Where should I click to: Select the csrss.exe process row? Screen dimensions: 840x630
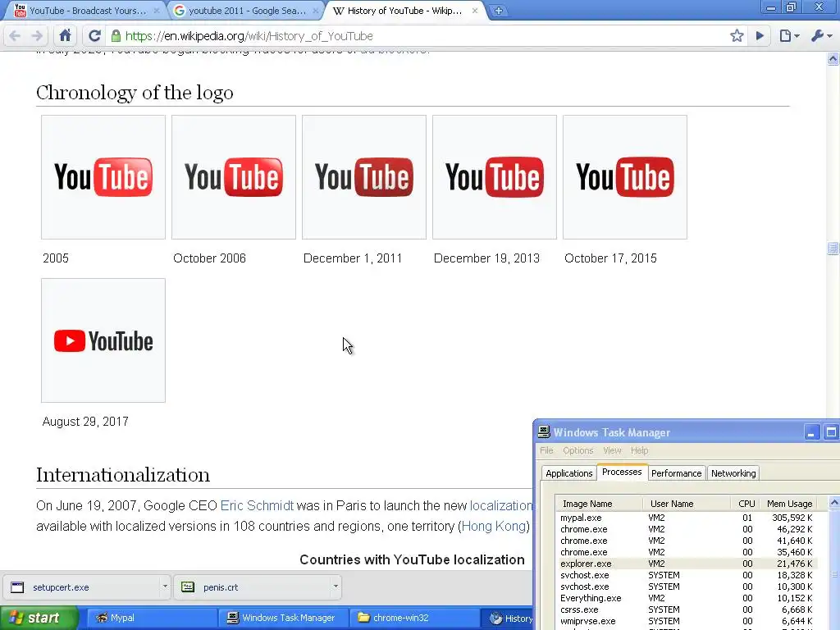687,609
